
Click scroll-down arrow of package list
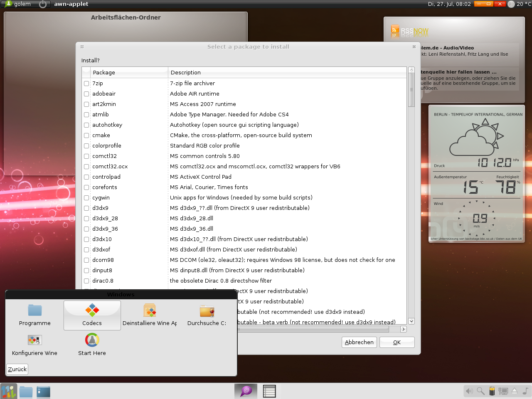coord(411,321)
